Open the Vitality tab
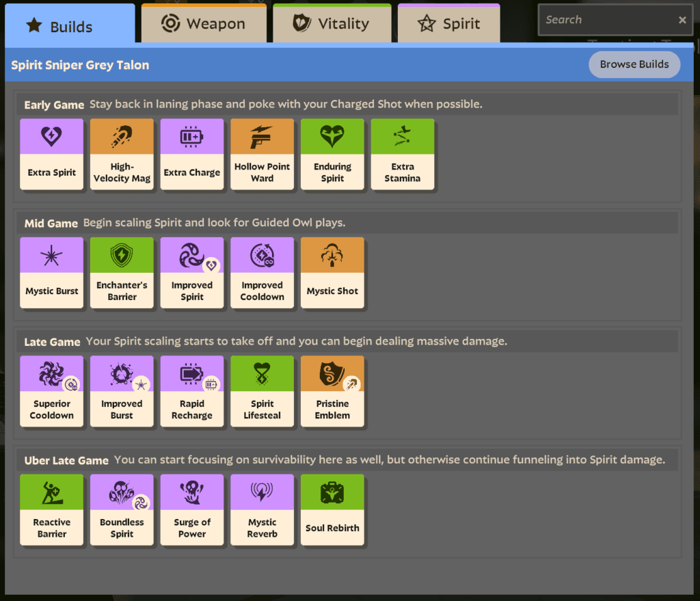700x601 pixels. pyautogui.click(x=332, y=23)
